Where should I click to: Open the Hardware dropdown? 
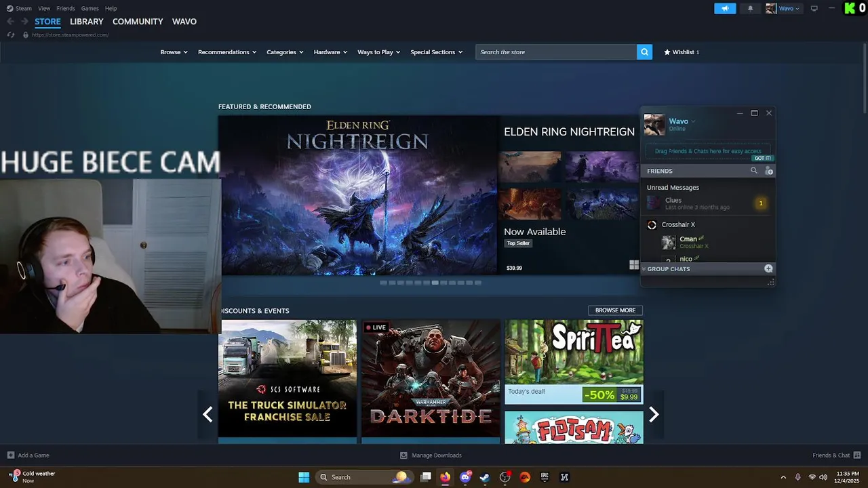330,52
